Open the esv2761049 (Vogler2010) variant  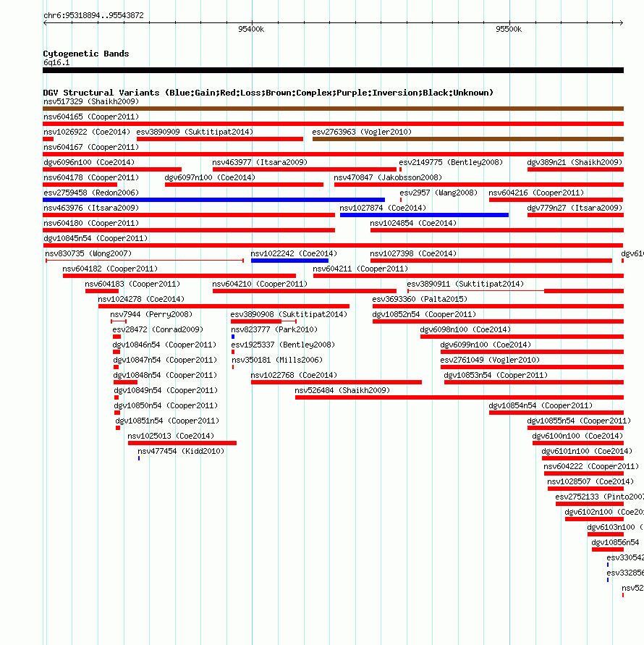tap(490, 361)
